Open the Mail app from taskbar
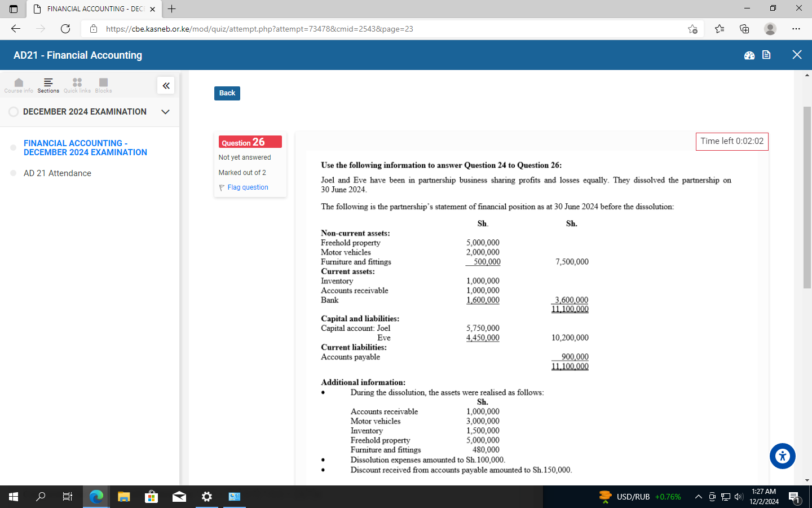The height and width of the screenshot is (508, 812). pyautogui.click(x=179, y=497)
